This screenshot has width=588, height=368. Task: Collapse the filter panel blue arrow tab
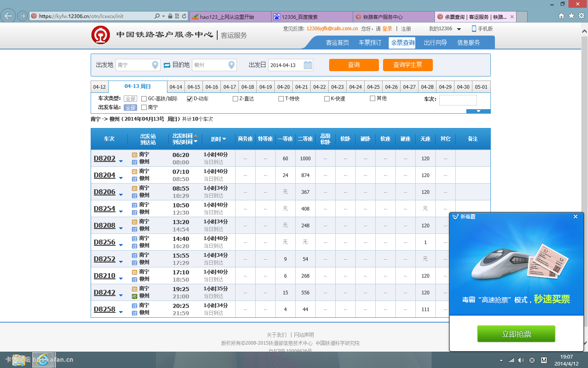479,111
